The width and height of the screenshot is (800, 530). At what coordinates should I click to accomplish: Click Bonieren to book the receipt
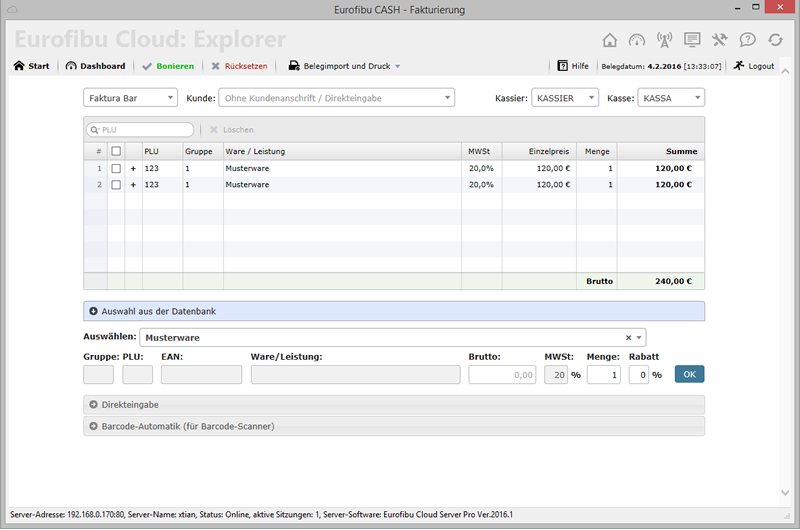pyautogui.click(x=168, y=66)
